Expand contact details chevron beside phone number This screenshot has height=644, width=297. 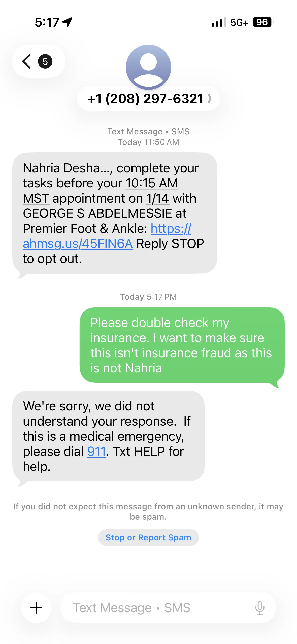coord(209,99)
